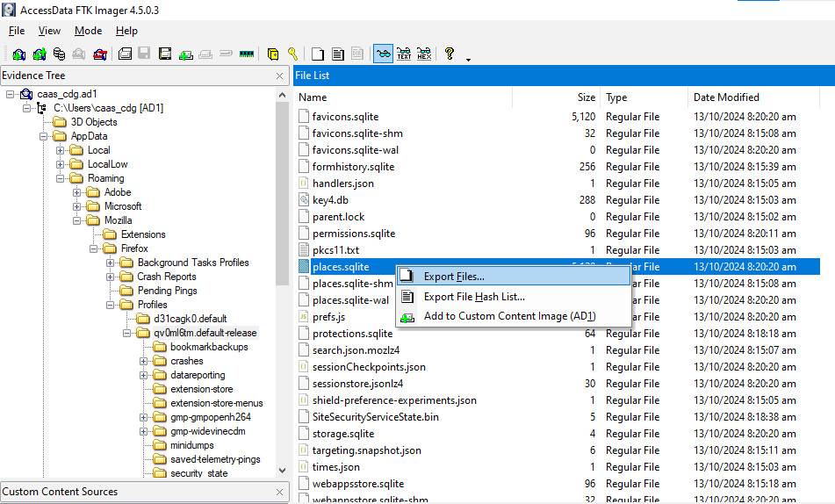This screenshot has width=835, height=504.
Task: Select key4.db file icon
Action: click(x=304, y=200)
